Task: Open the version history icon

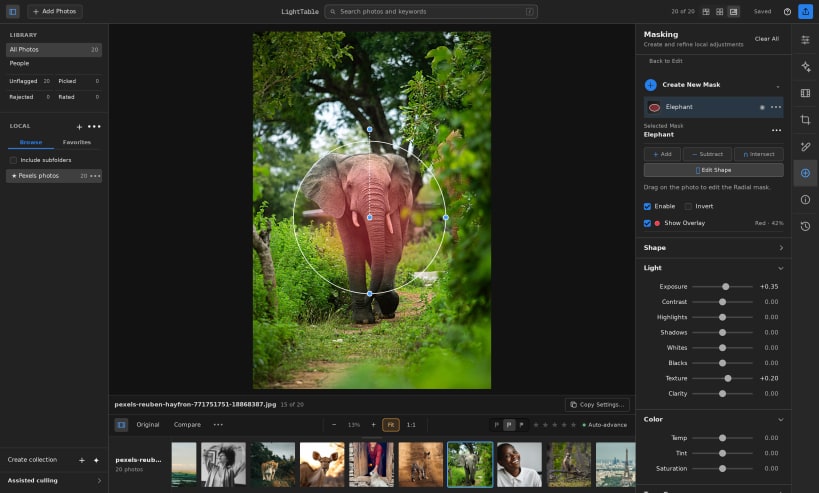Action: (805, 226)
